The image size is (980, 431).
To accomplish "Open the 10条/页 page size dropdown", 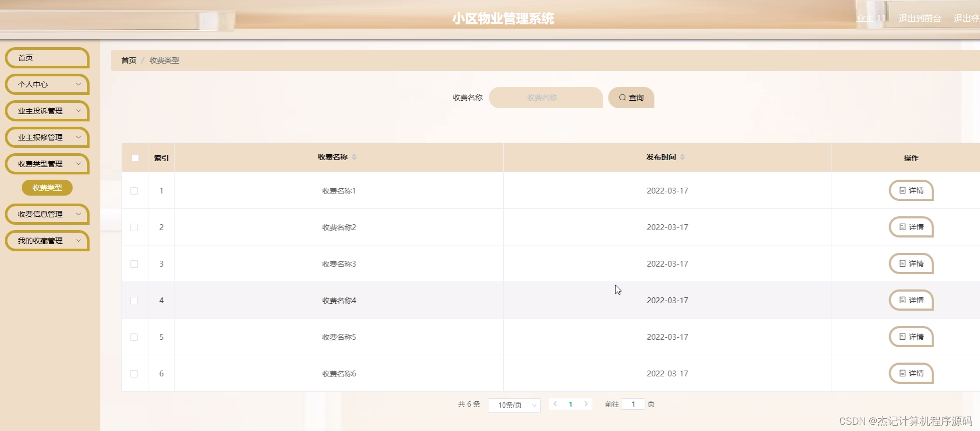I will click(514, 405).
